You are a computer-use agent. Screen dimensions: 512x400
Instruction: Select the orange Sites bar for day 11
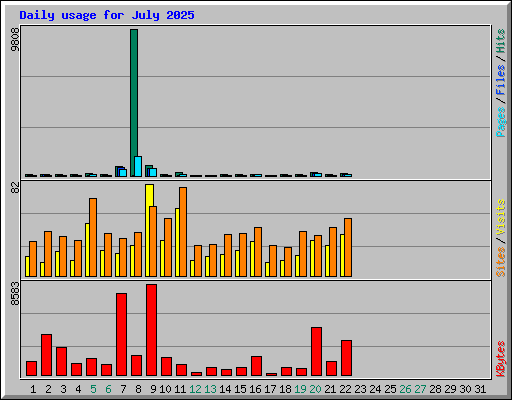click(x=183, y=232)
